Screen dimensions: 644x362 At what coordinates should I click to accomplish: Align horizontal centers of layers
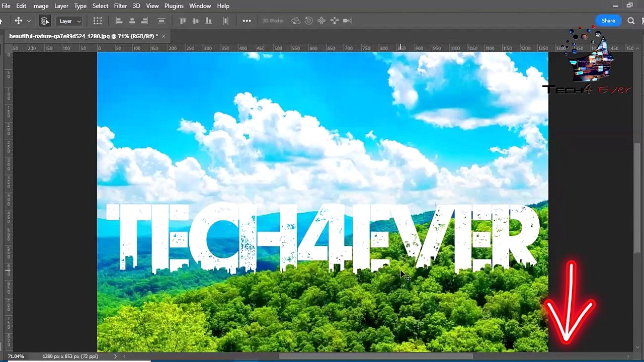[x=132, y=21]
